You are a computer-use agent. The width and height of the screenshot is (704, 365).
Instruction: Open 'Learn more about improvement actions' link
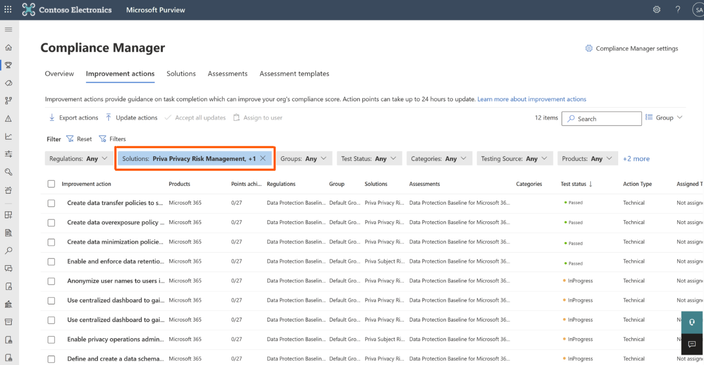(532, 99)
